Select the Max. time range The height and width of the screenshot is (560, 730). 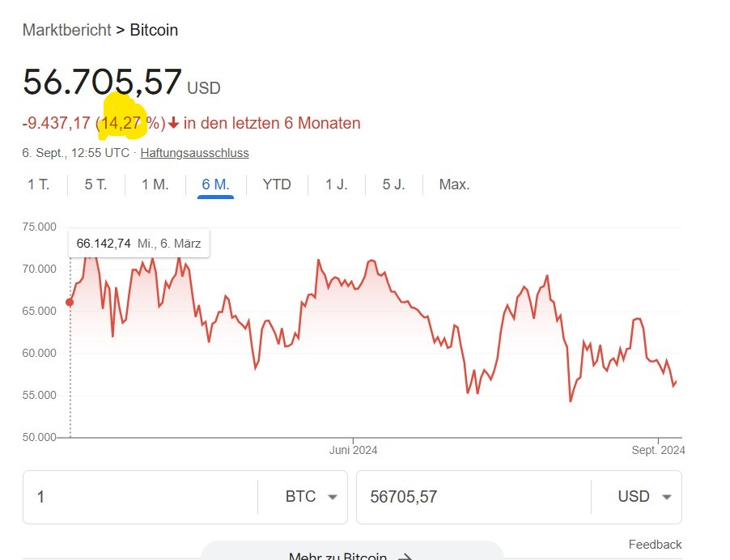[x=454, y=185]
